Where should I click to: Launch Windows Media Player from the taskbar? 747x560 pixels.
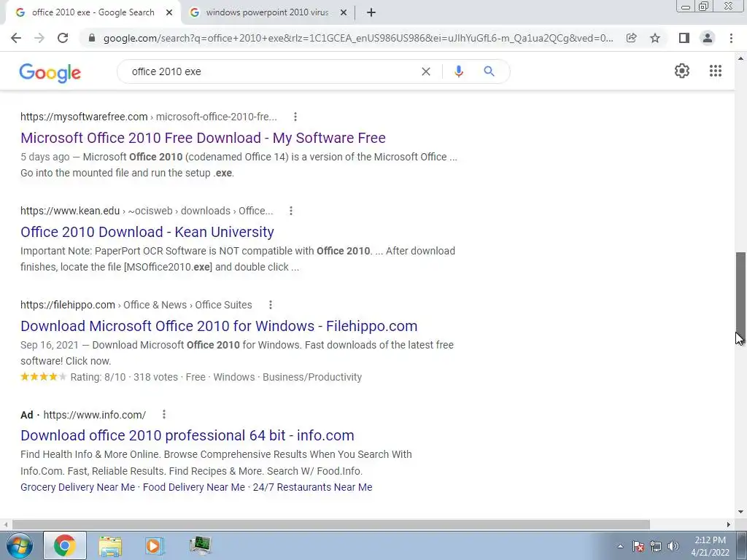[154, 545]
